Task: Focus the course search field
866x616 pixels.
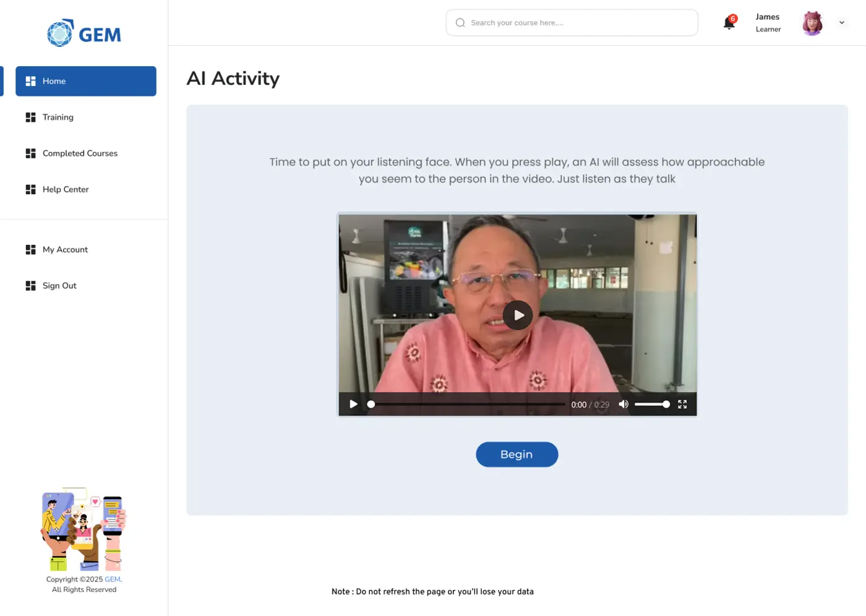Action: tap(572, 23)
